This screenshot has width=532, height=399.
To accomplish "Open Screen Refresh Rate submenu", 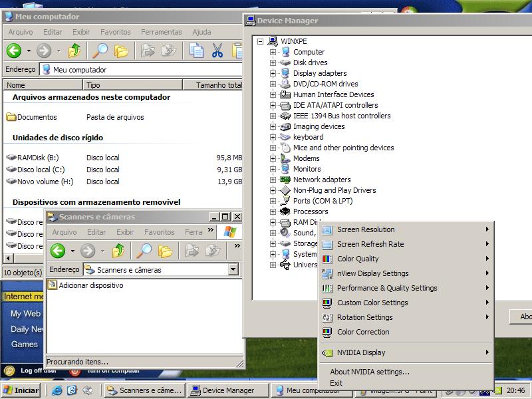I will 406,244.
